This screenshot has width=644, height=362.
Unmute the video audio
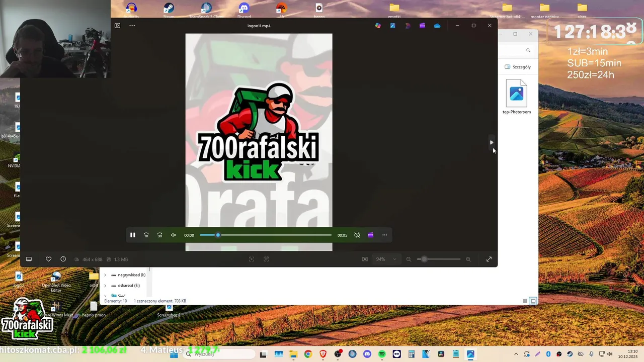(x=174, y=235)
